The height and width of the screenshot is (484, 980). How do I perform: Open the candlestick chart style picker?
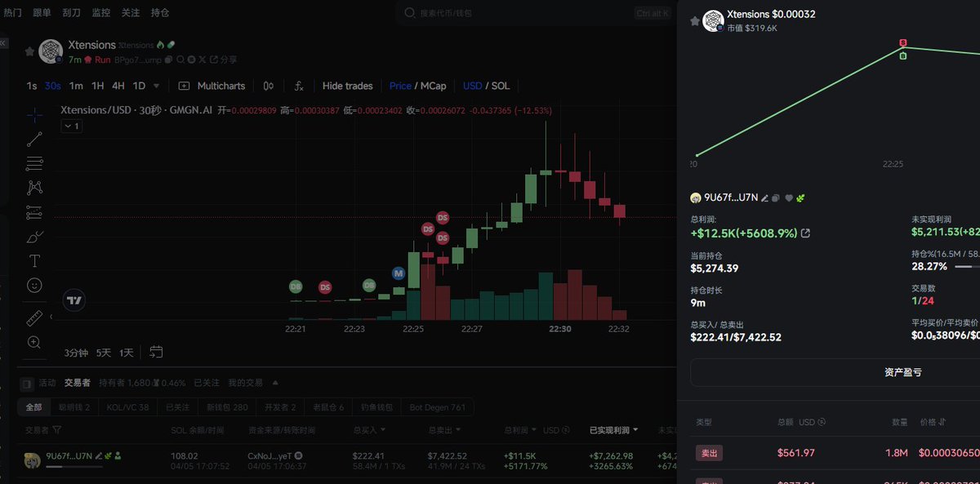[269, 86]
